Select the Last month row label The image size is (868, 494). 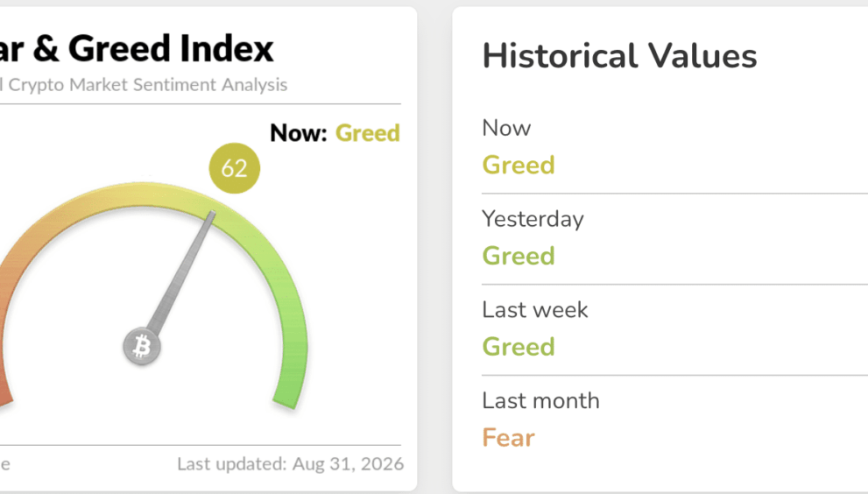click(540, 400)
